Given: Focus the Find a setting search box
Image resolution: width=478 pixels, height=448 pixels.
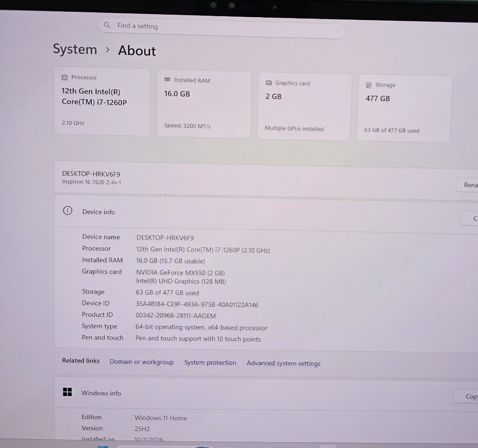Looking at the screenshot, I should tap(222, 28).
